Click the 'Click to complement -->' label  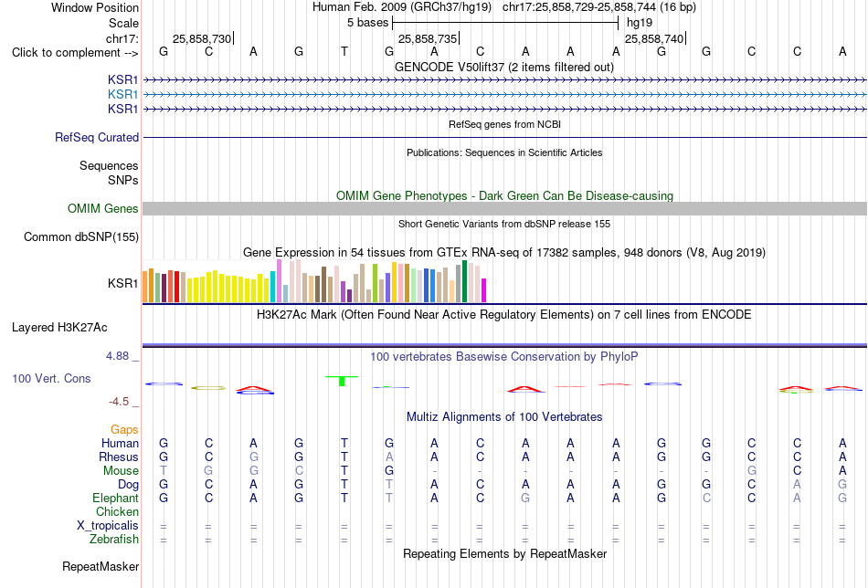tap(75, 53)
